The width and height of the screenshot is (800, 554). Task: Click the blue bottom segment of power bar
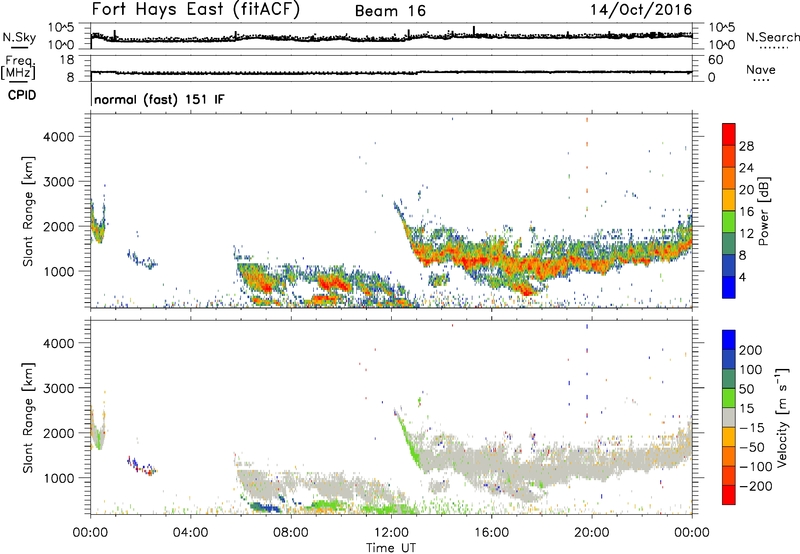tap(729, 287)
